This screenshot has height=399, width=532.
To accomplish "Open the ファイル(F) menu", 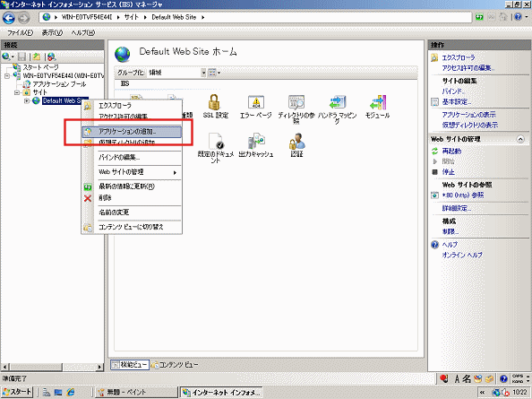I will pos(20,33).
